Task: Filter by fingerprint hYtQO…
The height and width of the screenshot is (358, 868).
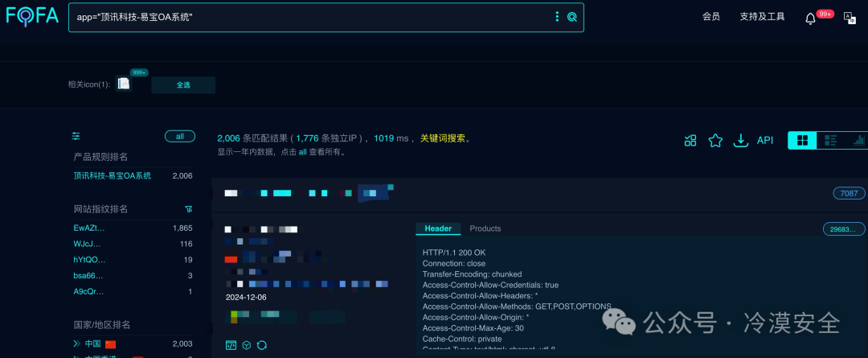Action: (x=89, y=259)
